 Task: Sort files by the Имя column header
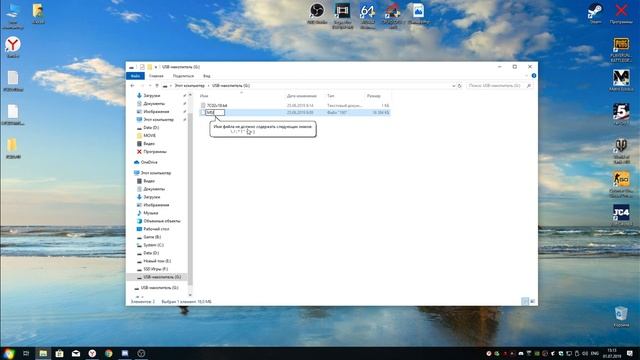point(204,96)
